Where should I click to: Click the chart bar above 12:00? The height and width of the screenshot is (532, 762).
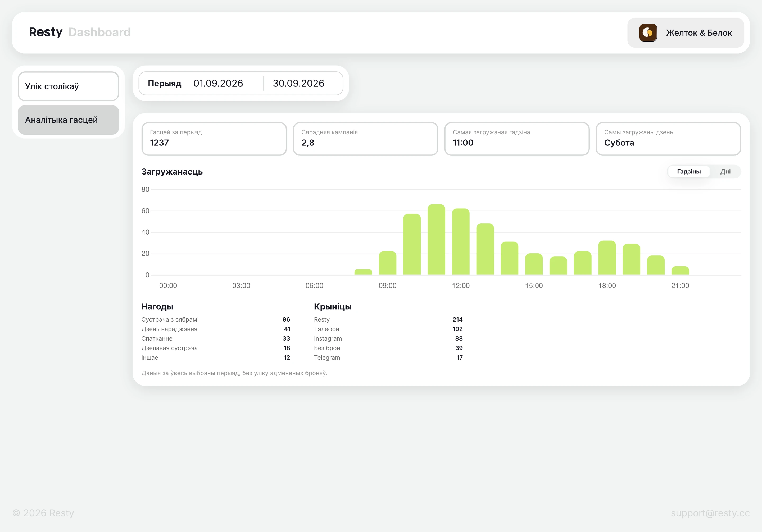point(461,241)
